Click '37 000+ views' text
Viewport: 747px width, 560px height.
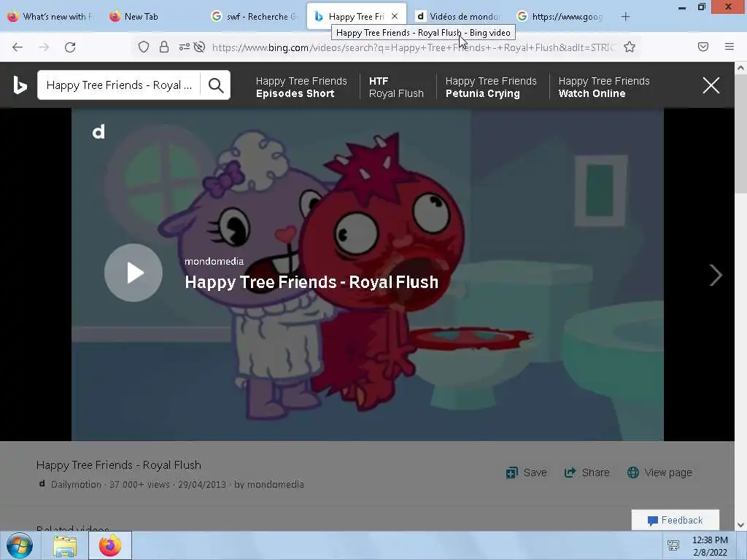139,484
